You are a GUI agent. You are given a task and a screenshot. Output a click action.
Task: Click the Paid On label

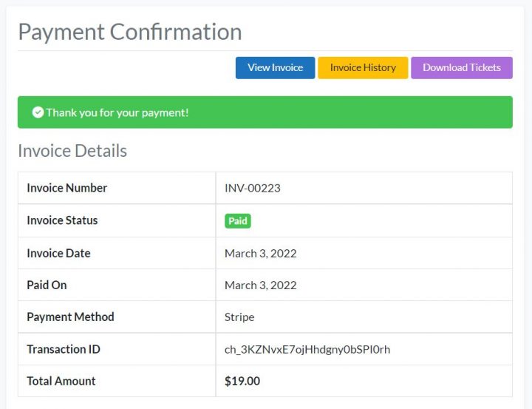47,285
